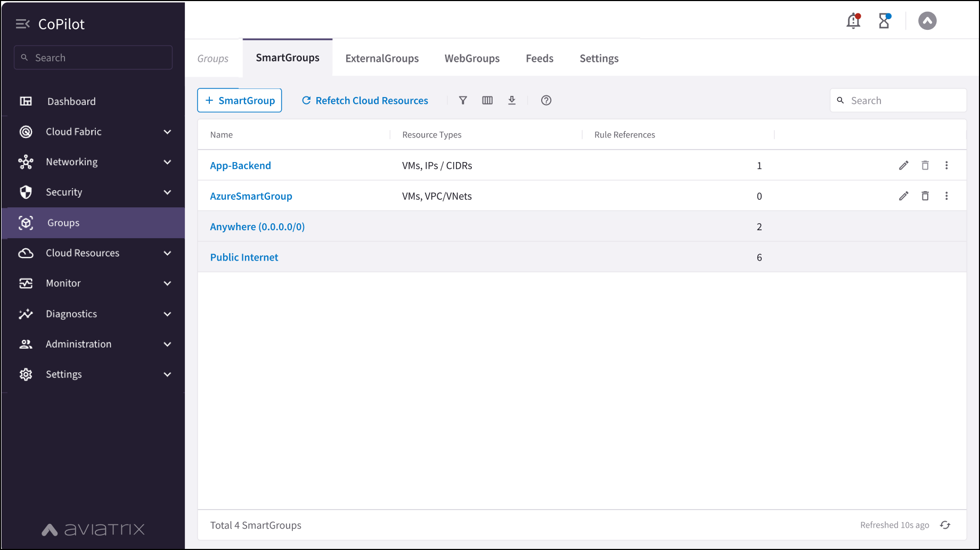The height and width of the screenshot is (550, 980).
Task: Click the filter icon in the toolbar
Action: pos(463,100)
